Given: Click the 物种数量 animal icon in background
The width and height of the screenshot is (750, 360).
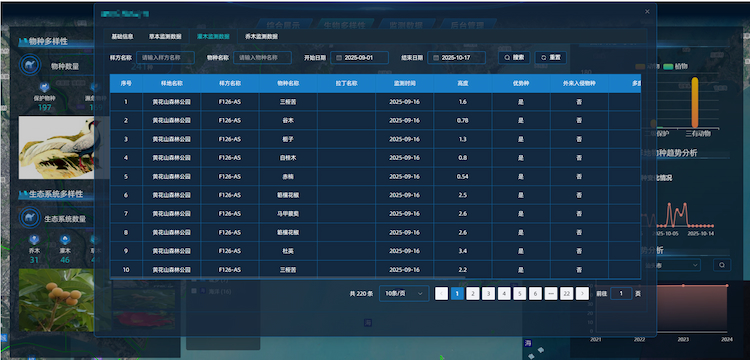Looking at the screenshot, I should tap(30, 65).
